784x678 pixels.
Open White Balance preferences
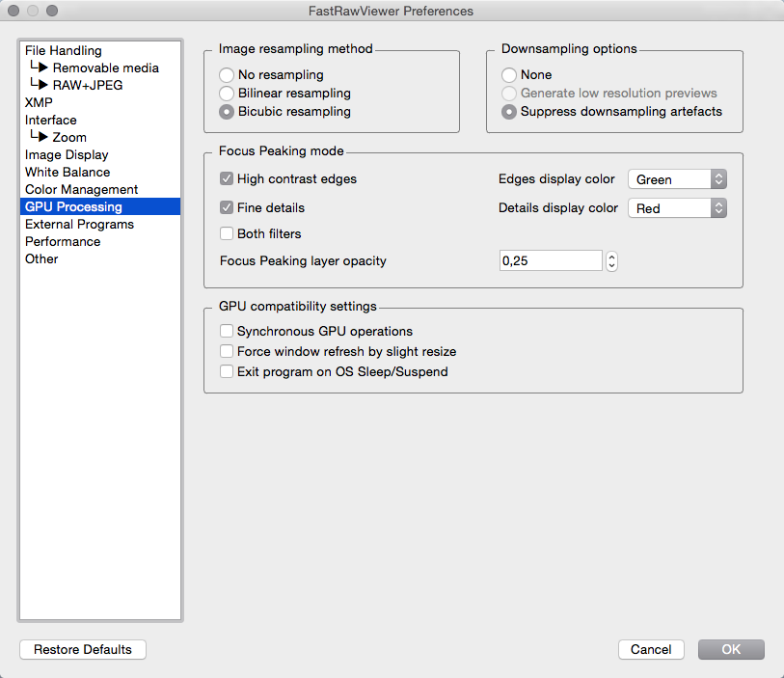point(100,172)
